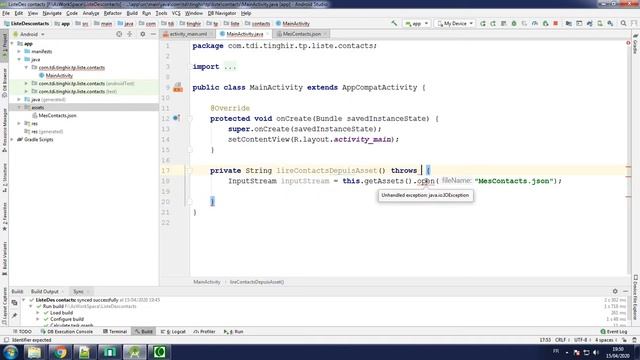The height and width of the screenshot is (360, 640).
Task: Click the Project Structure folder icon in toolbar
Action: click(x=569, y=24)
